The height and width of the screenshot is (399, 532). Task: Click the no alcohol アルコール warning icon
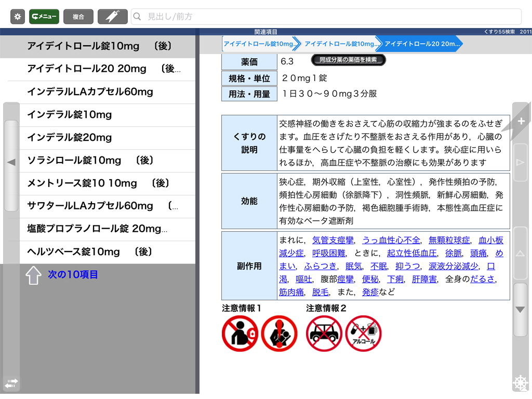coord(363,333)
